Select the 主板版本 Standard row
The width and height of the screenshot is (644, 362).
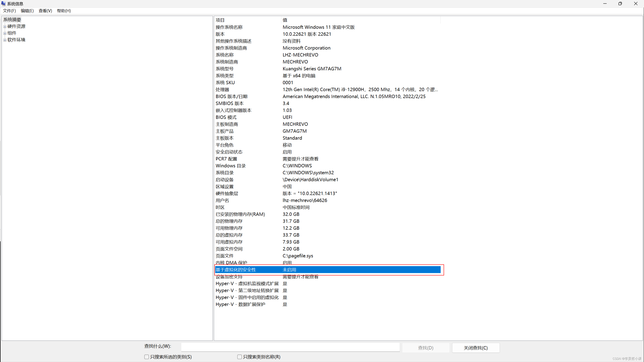pos(327,138)
